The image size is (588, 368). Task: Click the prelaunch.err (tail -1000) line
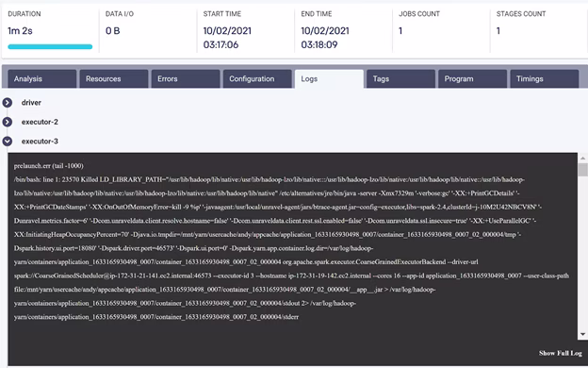click(x=49, y=166)
